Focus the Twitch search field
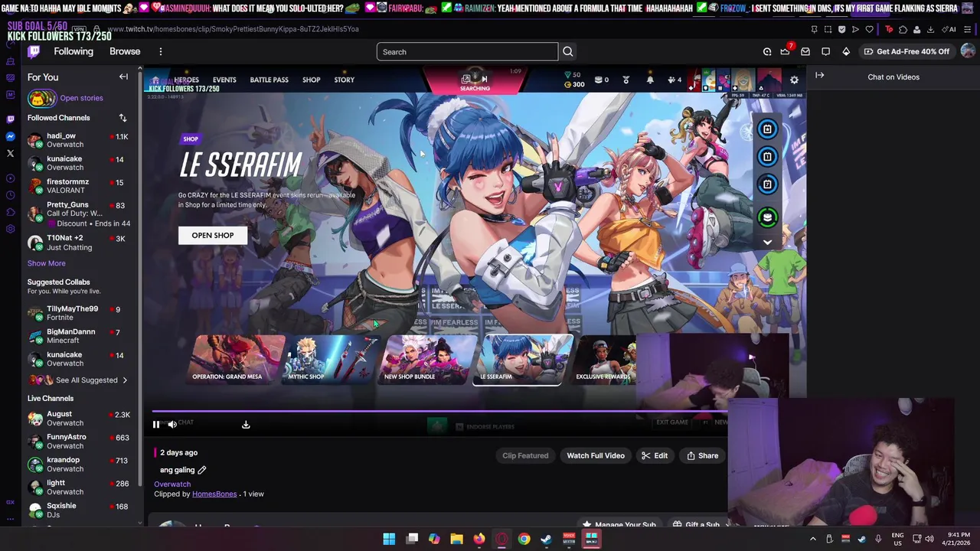Image resolution: width=980 pixels, height=551 pixels. pyautogui.click(x=467, y=51)
